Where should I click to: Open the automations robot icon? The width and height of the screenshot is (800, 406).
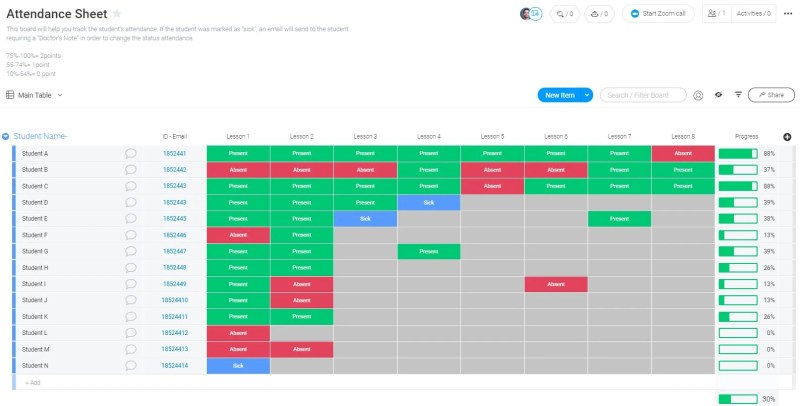(600, 14)
